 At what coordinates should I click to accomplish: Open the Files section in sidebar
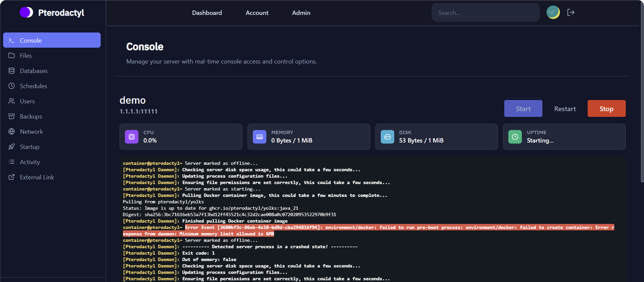(26, 56)
